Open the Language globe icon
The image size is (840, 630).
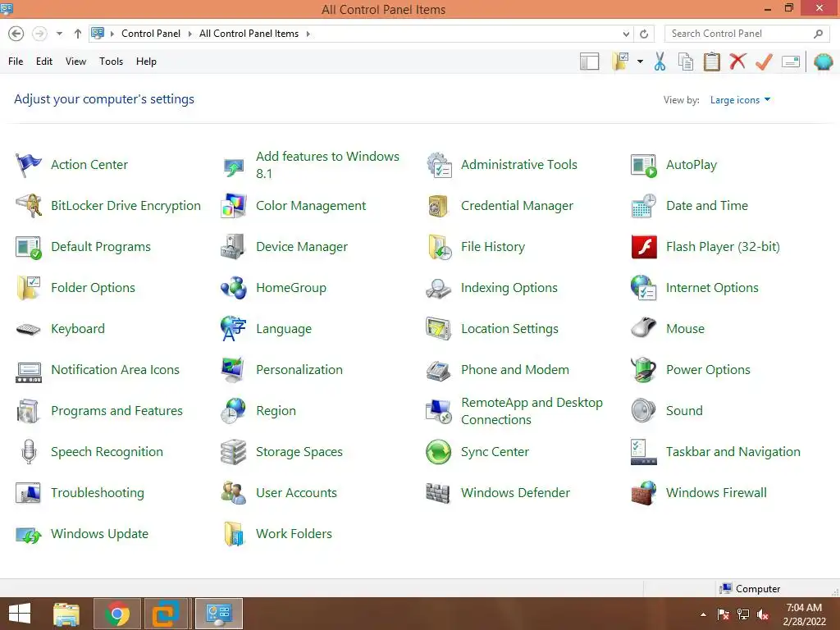click(234, 329)
